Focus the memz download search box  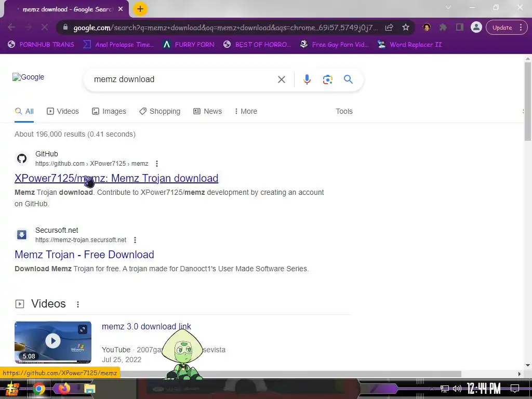183,79
